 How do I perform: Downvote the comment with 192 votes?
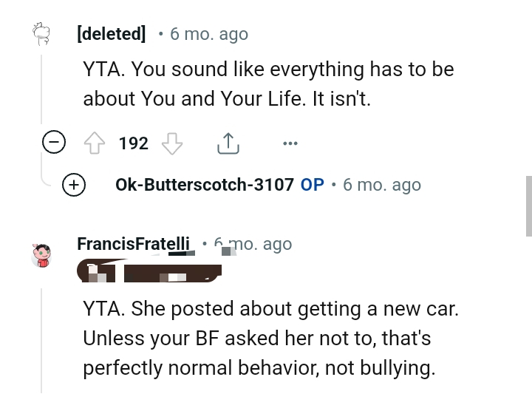click(x=171, y=143)
